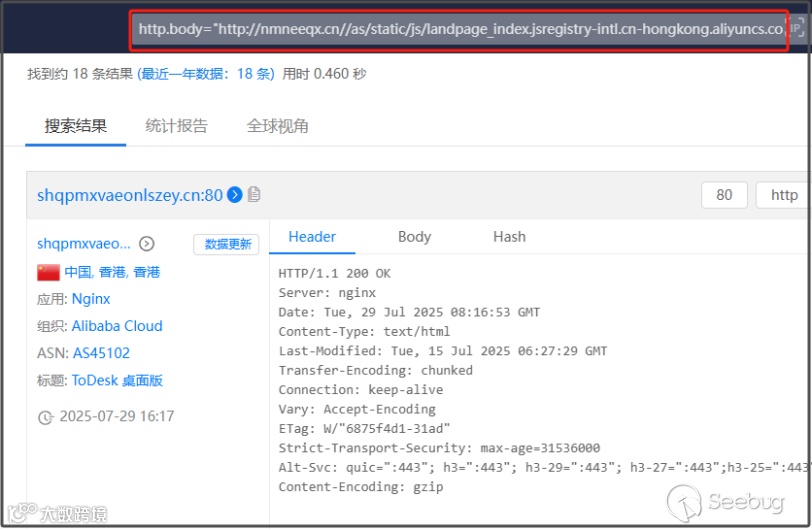
Task: Click the ETag W/"6875f4d1-31ad" line
Action: point(365,429)
